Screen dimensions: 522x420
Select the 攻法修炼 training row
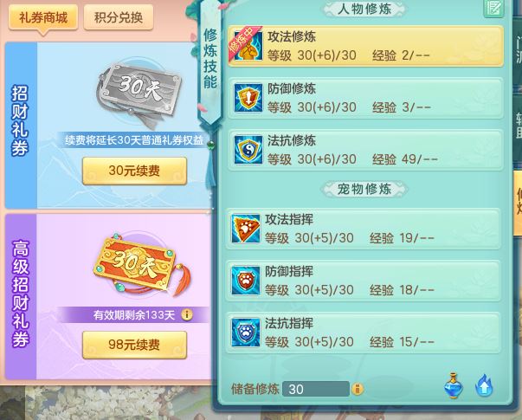365,46
